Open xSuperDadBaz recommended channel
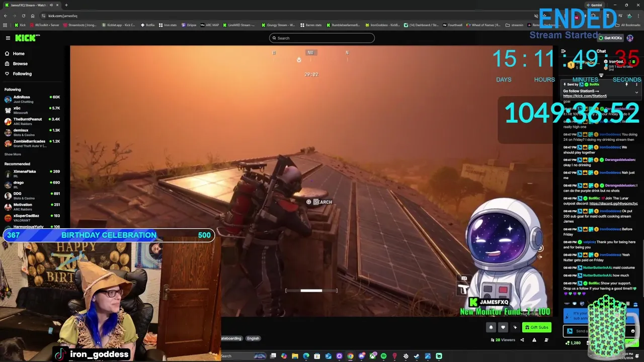Viewport: 644px width, 362px height. coord(32,218)
